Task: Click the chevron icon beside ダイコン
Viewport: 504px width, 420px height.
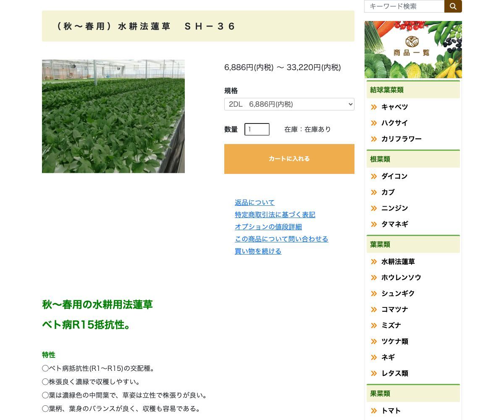Action: 373,176
